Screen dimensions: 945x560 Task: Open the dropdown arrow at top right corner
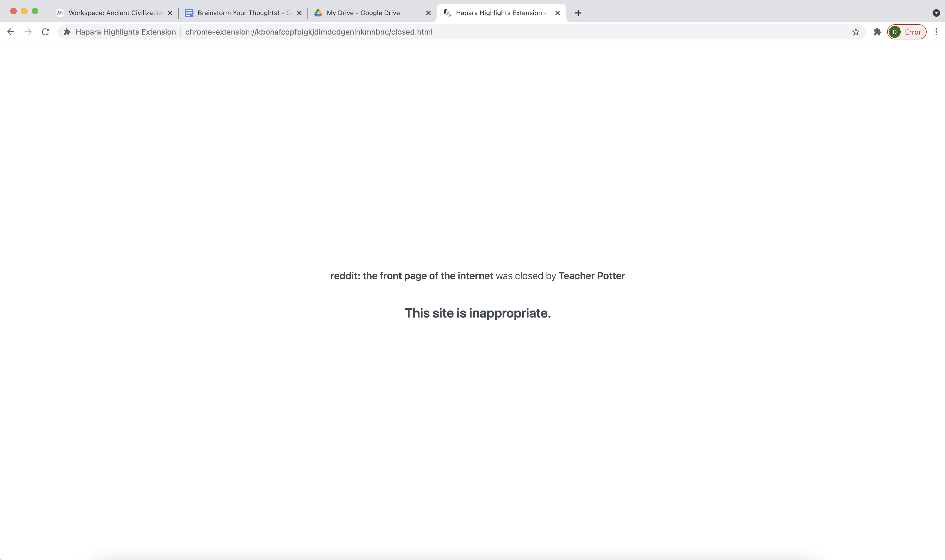(936, 12)
